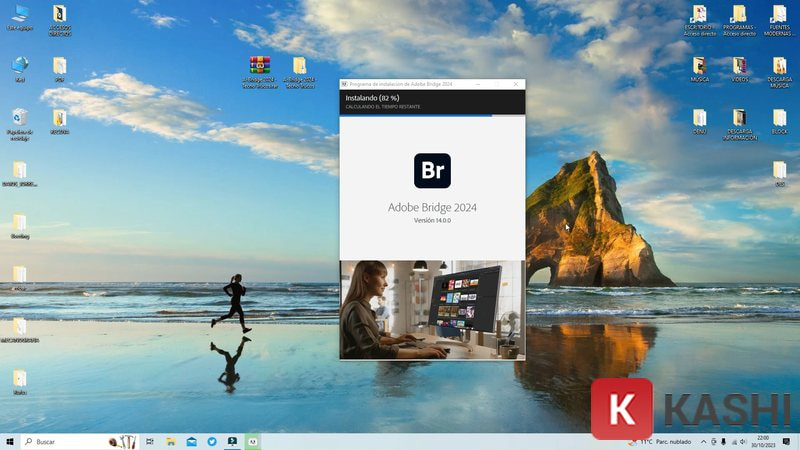Click CALCULANDO EL TIEMPO RESTANTE text
800x450 pixels.
[x=383, y=107]
